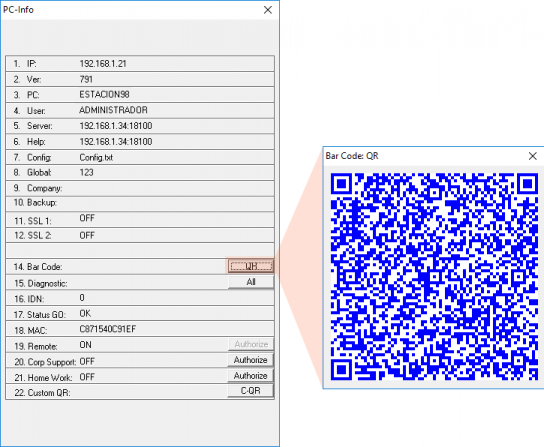Click the QR button for Bar Code

click(x=251, y=266)
